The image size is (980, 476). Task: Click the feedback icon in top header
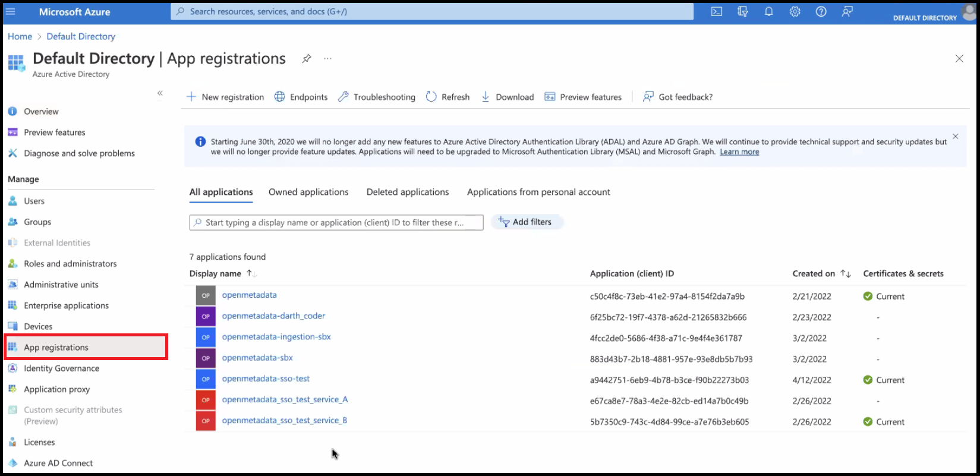[847, 12]
